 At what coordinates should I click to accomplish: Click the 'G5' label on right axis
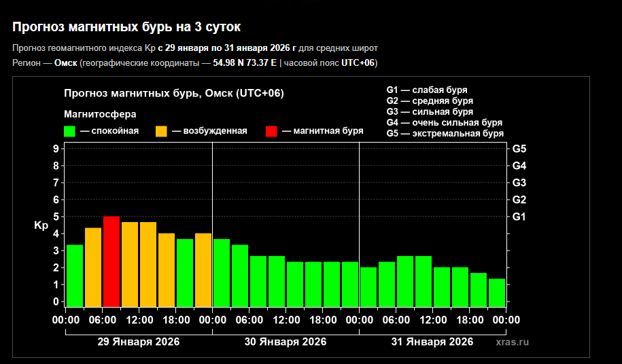click(519, 149)
